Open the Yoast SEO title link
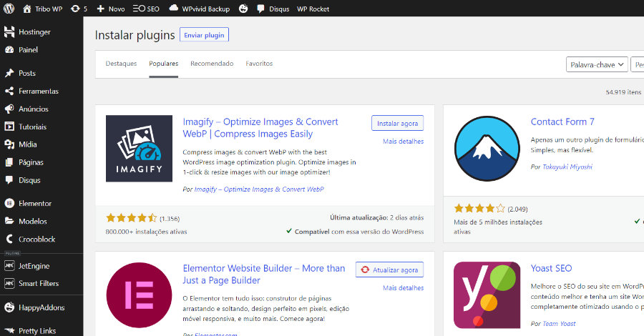The width and height of the screenshot is (644, 336). tap(551, 268)
